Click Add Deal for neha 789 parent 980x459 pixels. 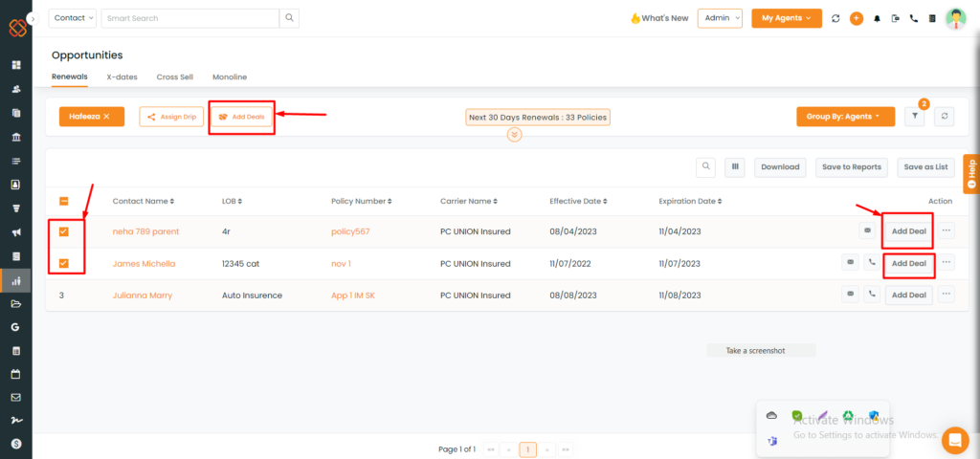[909, 231]
